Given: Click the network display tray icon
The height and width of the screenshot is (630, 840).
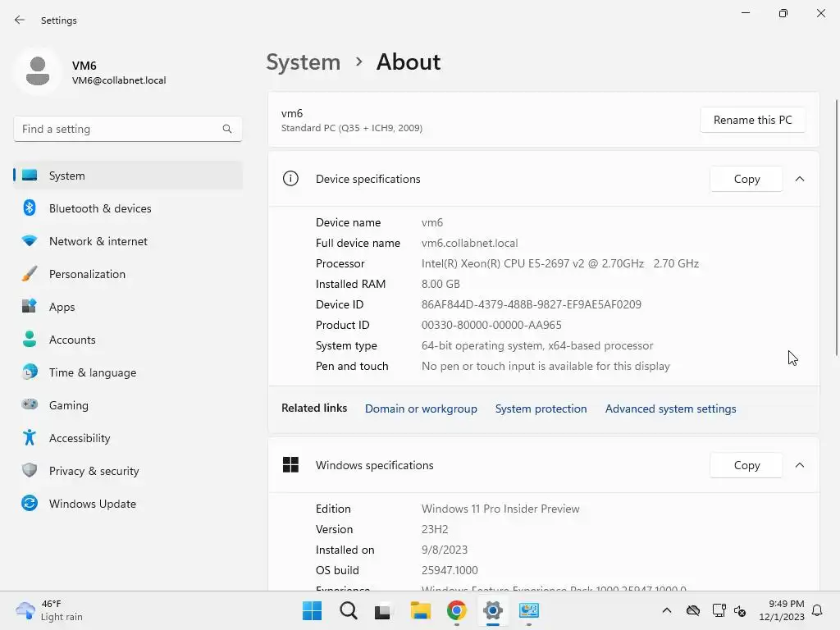Looking at the screenshot, I should (x=719, y=610).
